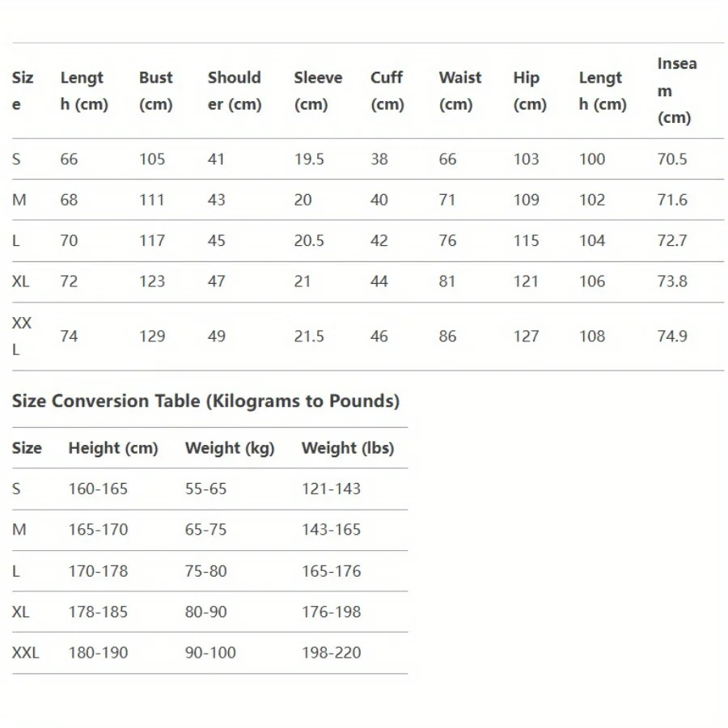
Task: Click weight range 198-220 lbs
Action: coord(331,653)
